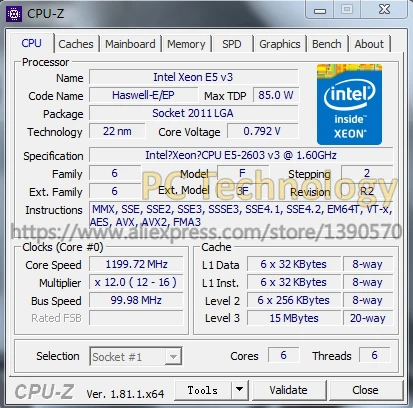Click the Level 3 20-way field
Image resolution: width=413 pixels, height=408 pixels.
click(x=368, y=318)
